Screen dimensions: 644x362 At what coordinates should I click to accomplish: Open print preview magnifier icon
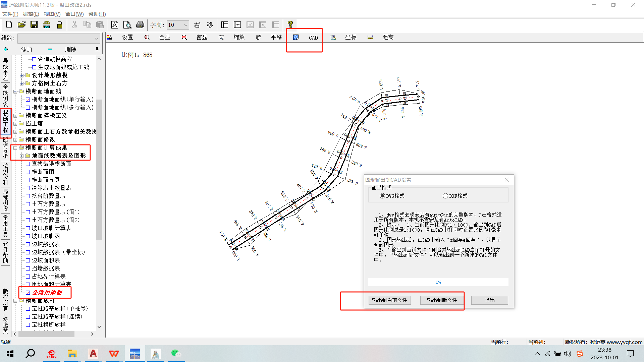click(x=127, y=25)
